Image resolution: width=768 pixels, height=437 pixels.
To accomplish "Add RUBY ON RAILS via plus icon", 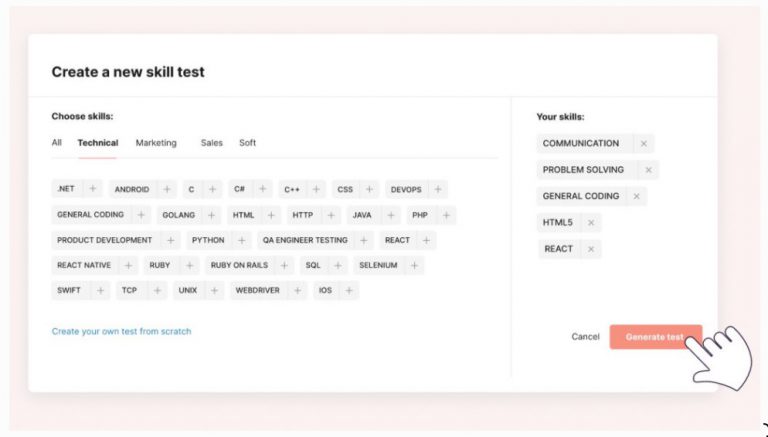I will [x=284, y=266].
